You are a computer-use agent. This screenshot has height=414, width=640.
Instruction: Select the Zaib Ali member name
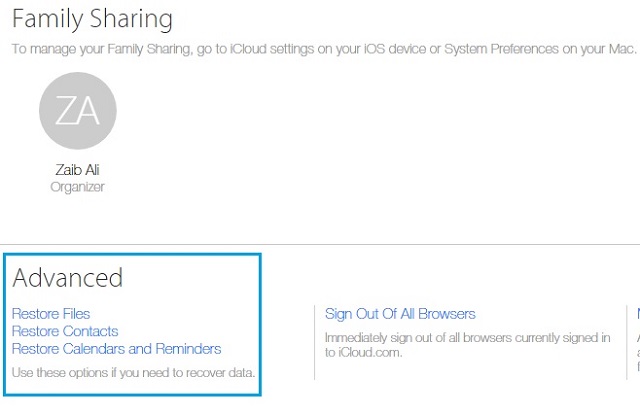click(x=77, y=169)
